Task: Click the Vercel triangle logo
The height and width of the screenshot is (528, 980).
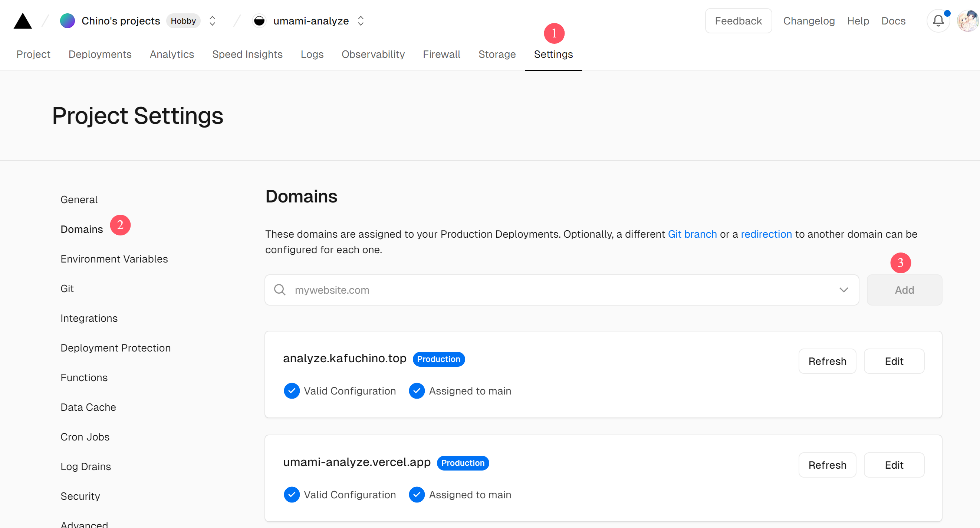Action: (23, 21)
